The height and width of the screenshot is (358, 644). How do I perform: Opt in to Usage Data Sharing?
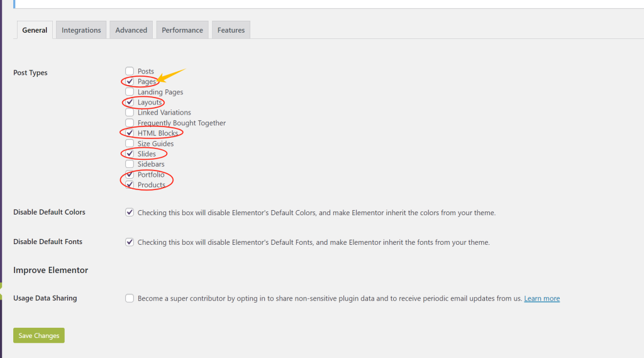(x=130, y=298)
